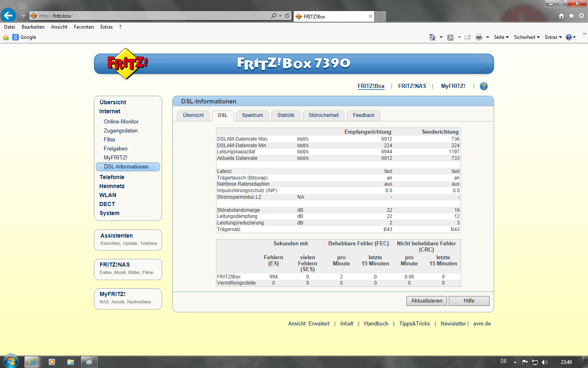Open System in the sidebar
This screenshot has height=368, width=588.
coord(109,213)
